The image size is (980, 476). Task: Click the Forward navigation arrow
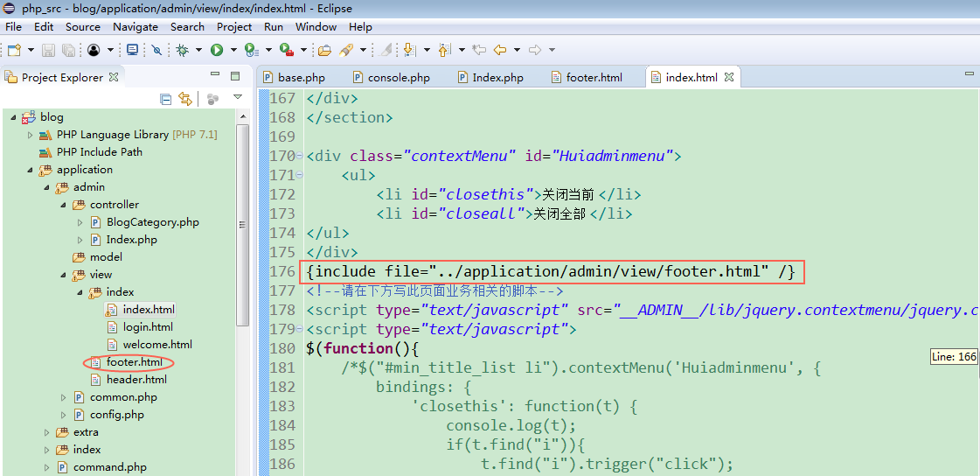pyautogui.click(x=535, y=50)
